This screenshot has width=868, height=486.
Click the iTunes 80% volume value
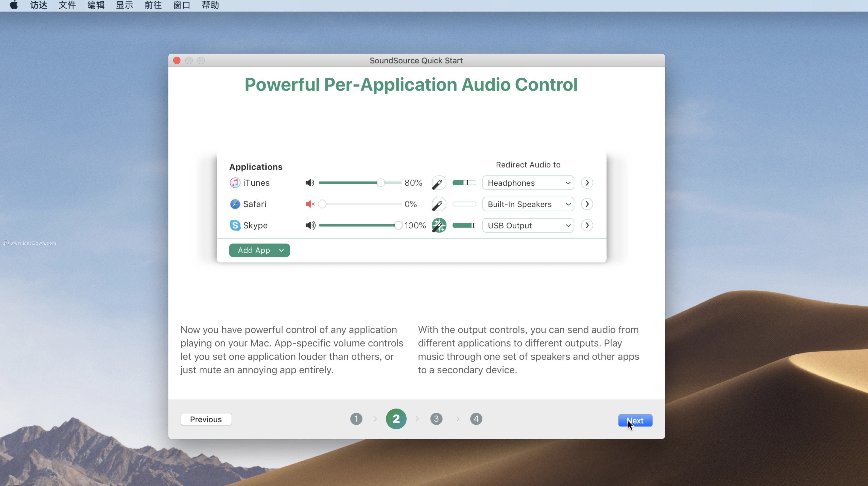click(x=413, y=183)
